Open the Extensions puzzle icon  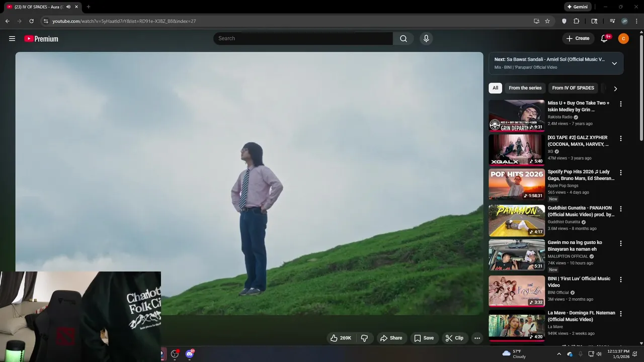click(x=577, y=21)
